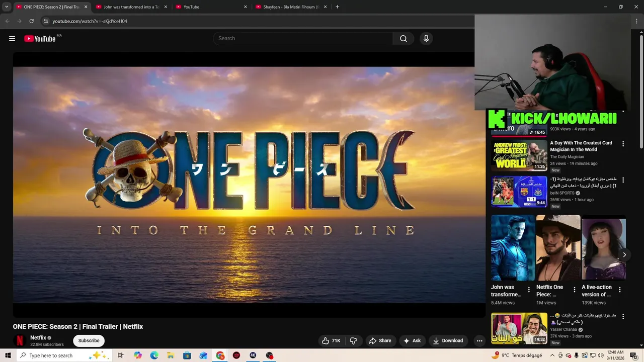Open Microsoft Store from the taskbar
Image resolution: width=644 pixels, height=362 pixels.
(187, 355)
